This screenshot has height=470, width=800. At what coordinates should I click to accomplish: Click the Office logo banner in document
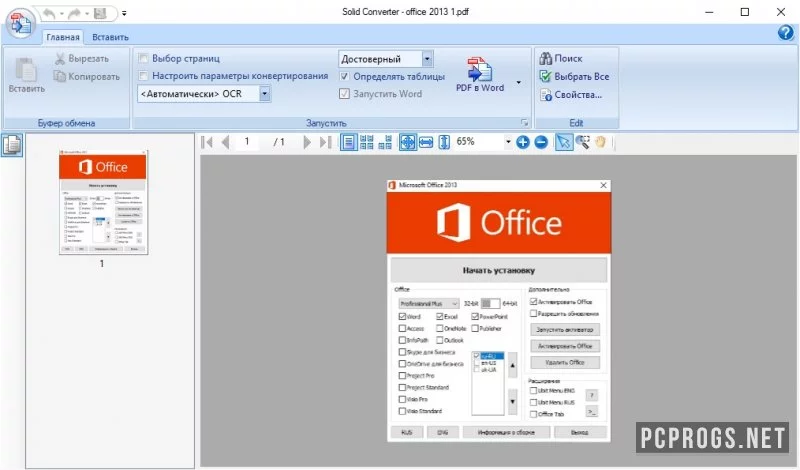coord(498,222)
